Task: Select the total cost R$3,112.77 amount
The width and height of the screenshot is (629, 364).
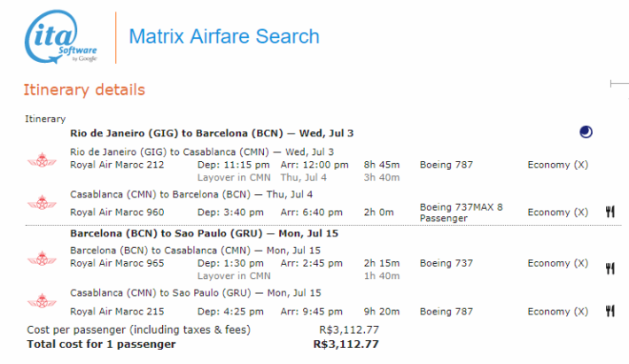Action: tap(346, 345)
